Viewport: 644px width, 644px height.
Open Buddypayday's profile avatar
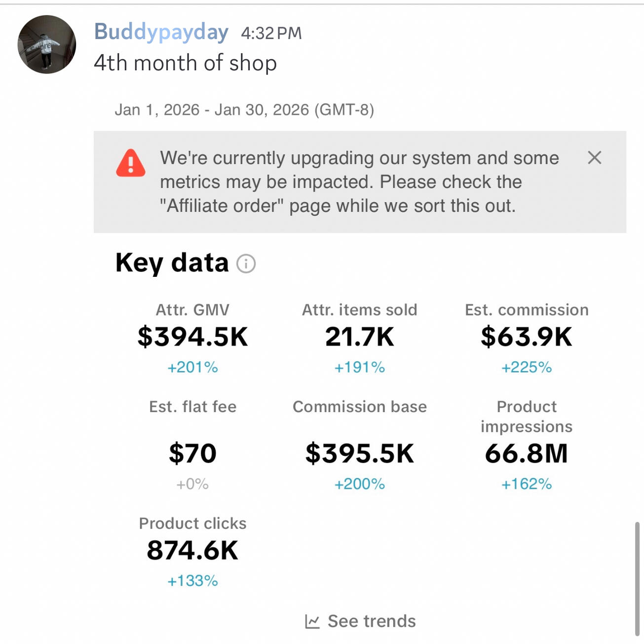(47, 44)
